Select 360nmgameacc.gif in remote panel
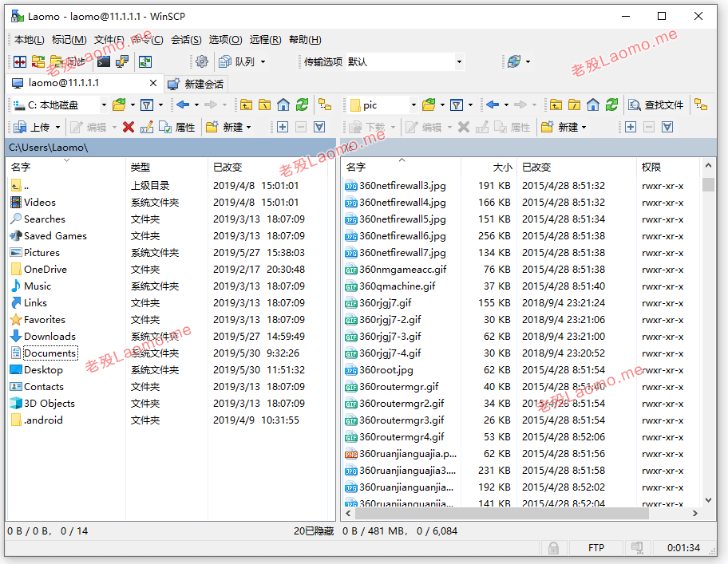 pyautogui.click(x=403, y=270)
